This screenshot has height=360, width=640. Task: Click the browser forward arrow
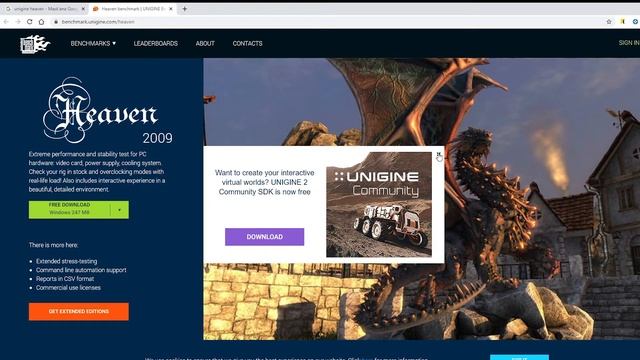coord(18,22)
